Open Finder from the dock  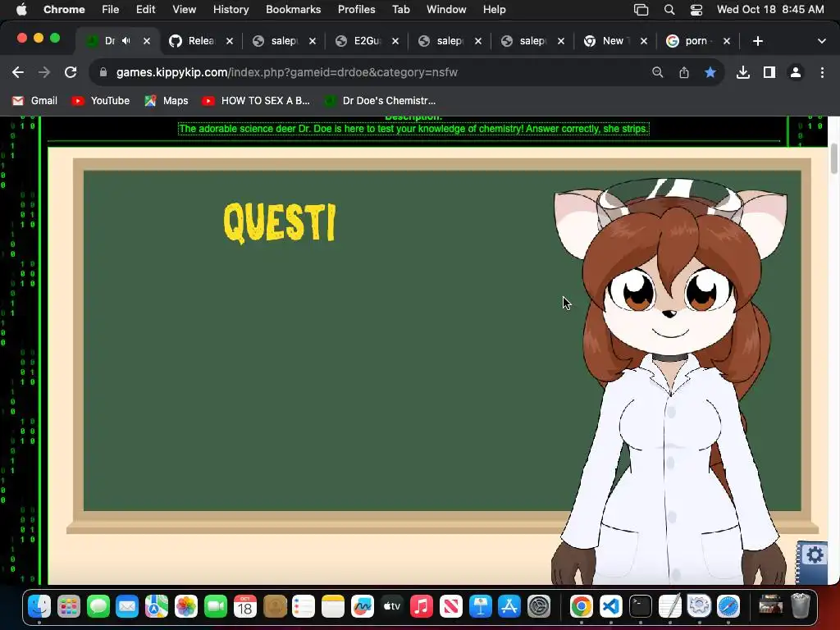coord(39,606)
